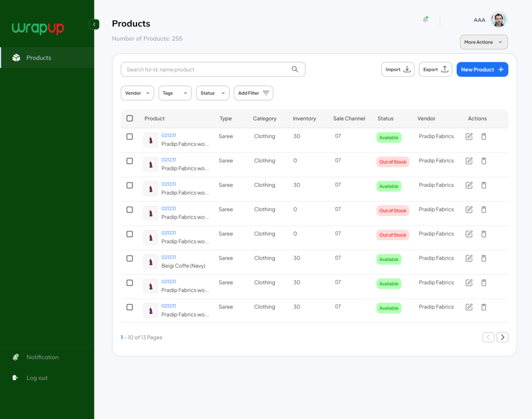Viewport: 532px width, 419px height.
Task: Click edit icon for Beigi Coffe (Navy)
Action: (469, 259)
